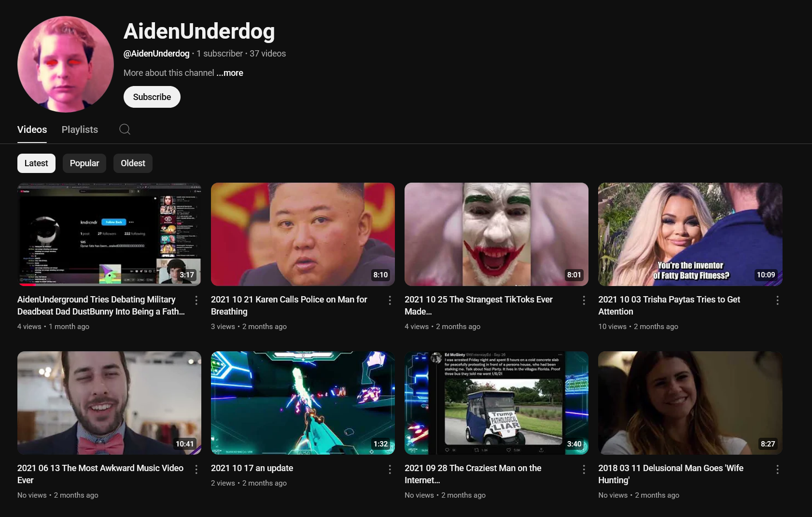
Task: Click the AidenUnderdog channel name heading
Action: (x=199, y=31)
